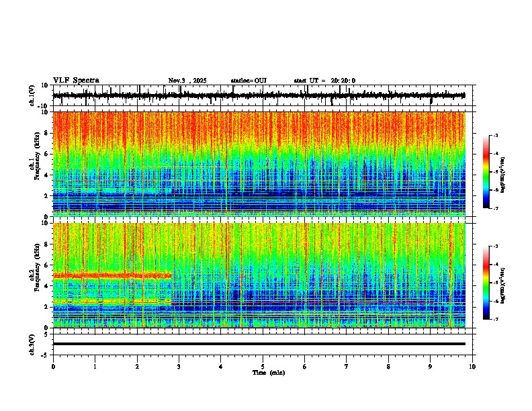The image size is (532, 411).
Task: Click the VLF Spectra title
Action: pyautogui.click(x=76, y=81)
